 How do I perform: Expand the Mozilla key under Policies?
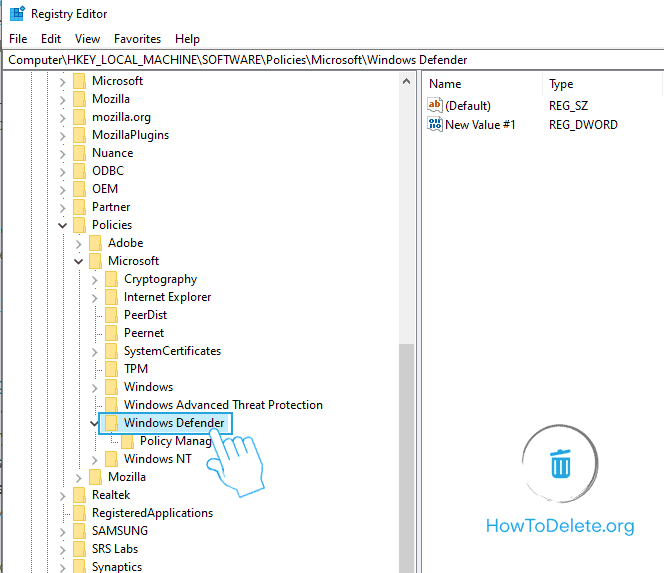click(79, 478)
